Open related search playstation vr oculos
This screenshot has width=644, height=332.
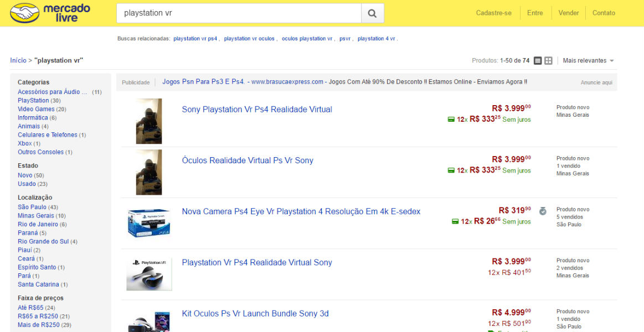tap(249, 39)
